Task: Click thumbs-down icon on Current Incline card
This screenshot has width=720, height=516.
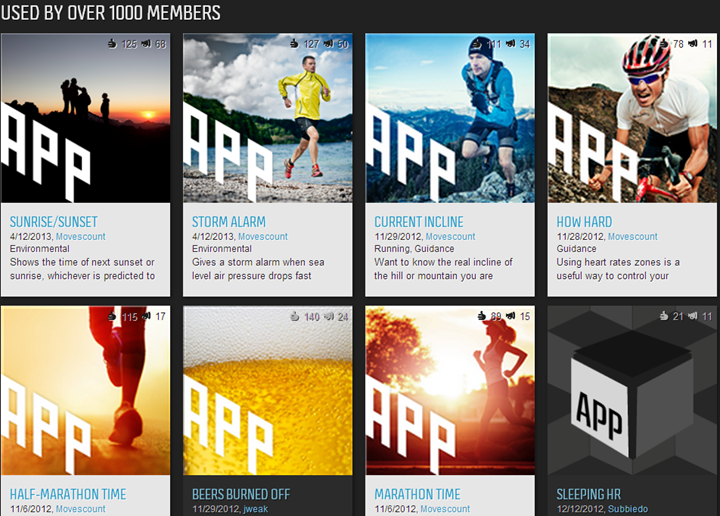Action: 511,44
